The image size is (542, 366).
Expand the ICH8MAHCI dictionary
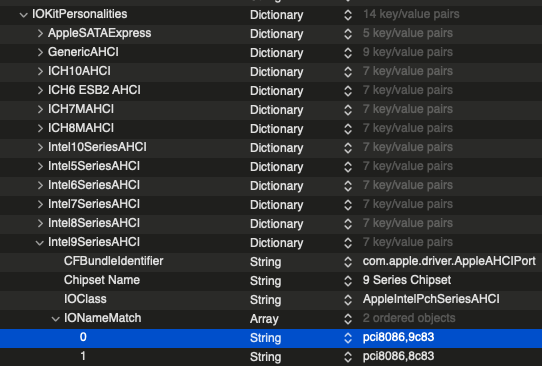click(40, 129)
